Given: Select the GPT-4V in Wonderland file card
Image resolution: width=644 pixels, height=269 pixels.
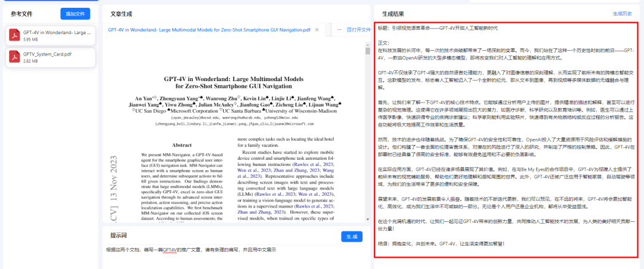Looking at the screenshot, I should pyautogui.click(x=52, y=36).
